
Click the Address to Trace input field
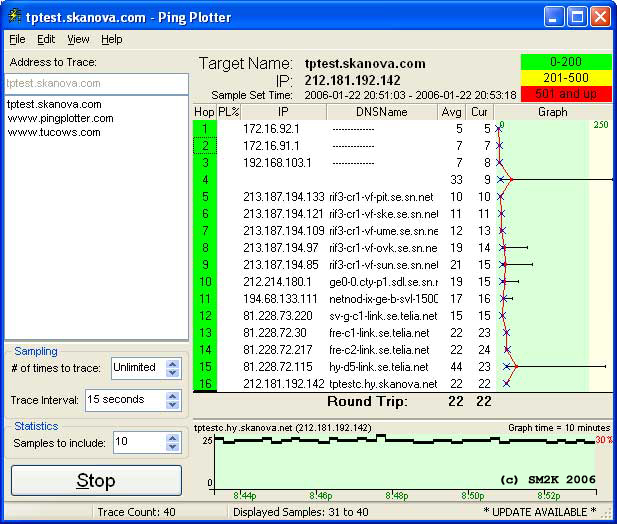tap(96, 83)
